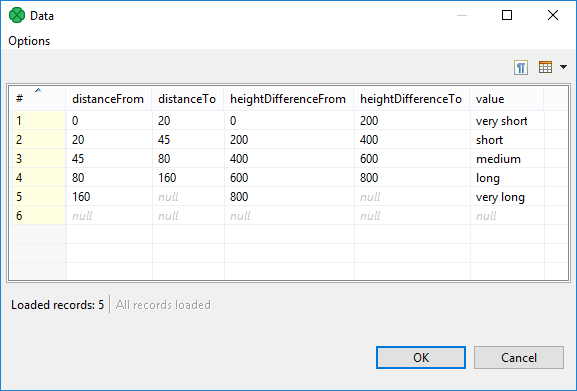Maximize the Data window
This screenshot has height=391, width=577.
coord(507,15)
